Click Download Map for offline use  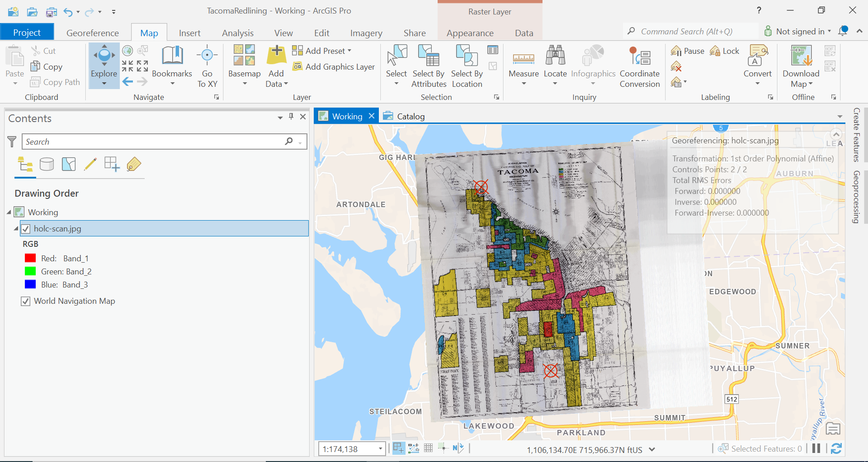coord(801,66)
